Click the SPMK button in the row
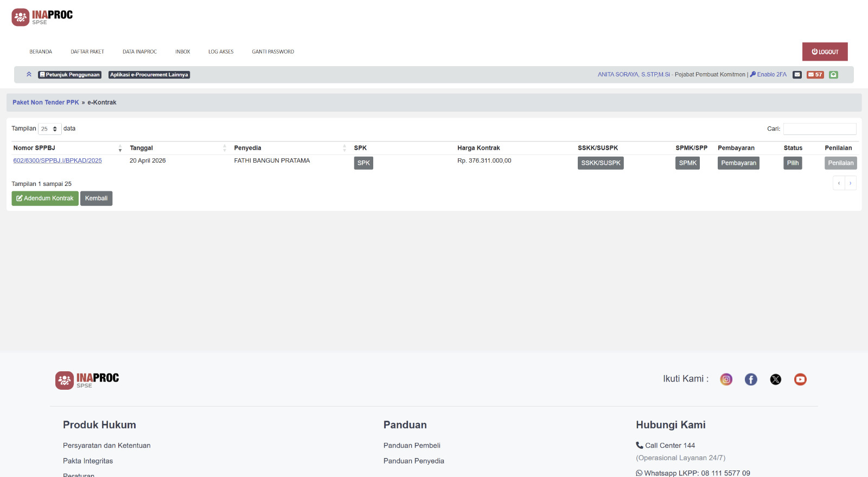Image resolution: width=868 pixels, height=477 pixels. (687, 163)
